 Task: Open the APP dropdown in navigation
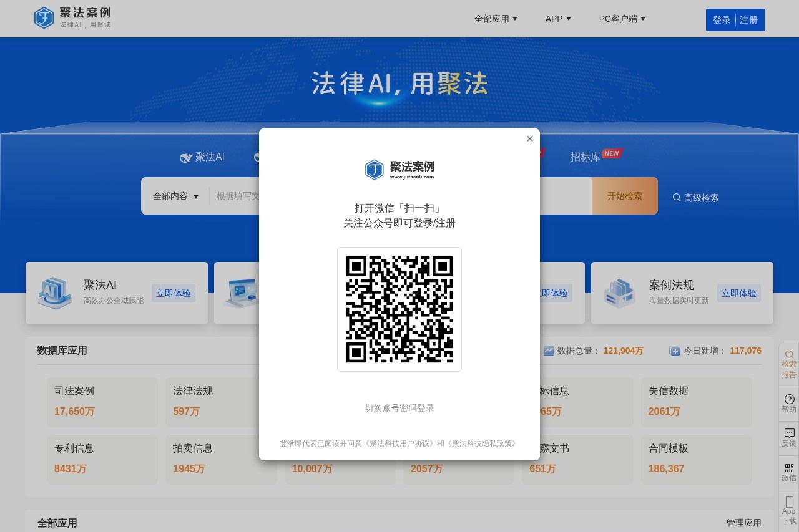(x=557, y=19)
